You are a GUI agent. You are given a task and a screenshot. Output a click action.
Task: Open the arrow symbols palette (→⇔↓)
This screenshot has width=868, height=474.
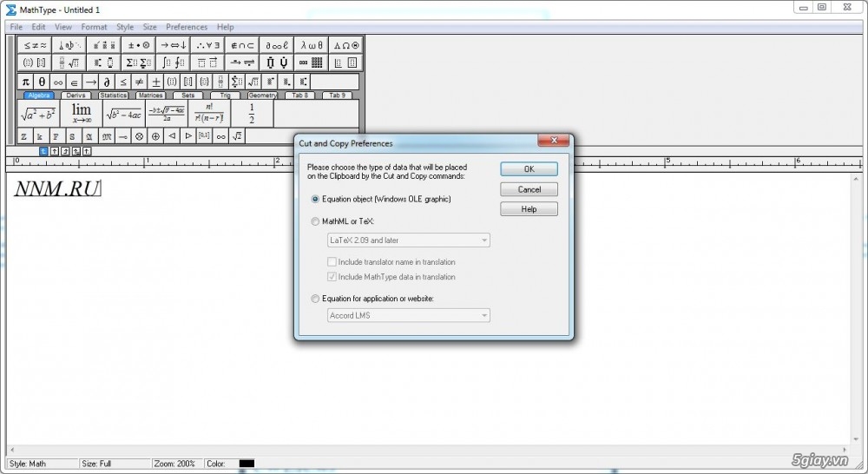[174, 45]
